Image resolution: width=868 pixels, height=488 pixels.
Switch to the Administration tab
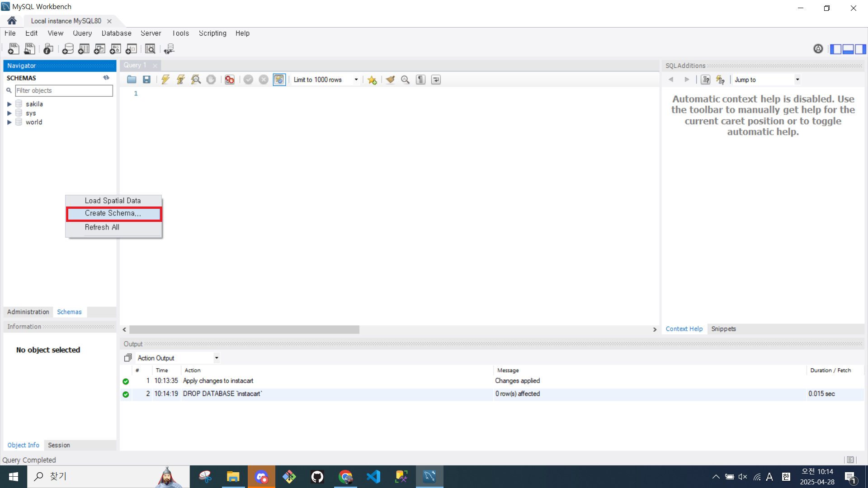pyautogui.click(x=28, y=312)
